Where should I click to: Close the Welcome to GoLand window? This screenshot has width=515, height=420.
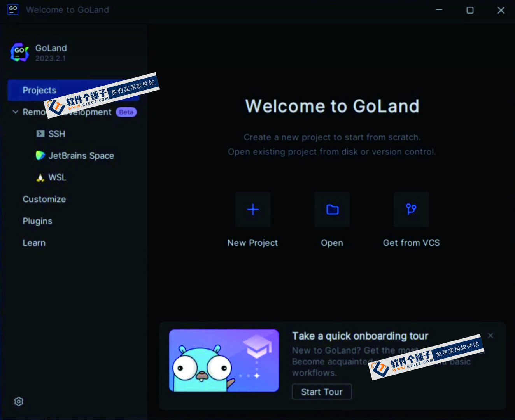tap(501, 10)
